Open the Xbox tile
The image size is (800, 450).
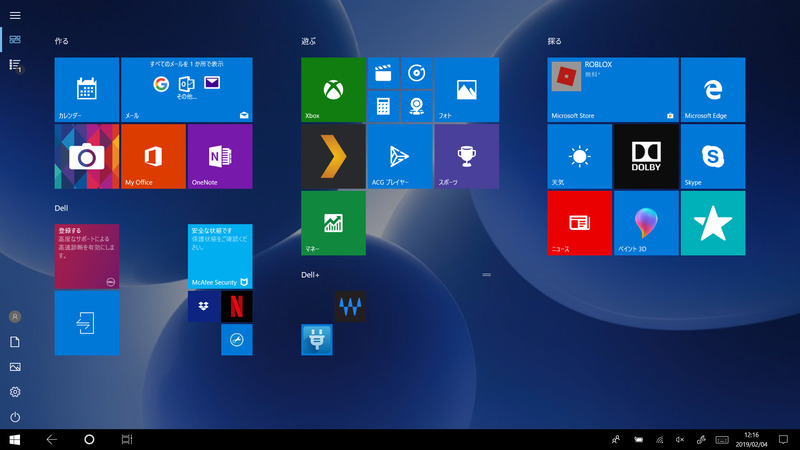coord(333,90)
